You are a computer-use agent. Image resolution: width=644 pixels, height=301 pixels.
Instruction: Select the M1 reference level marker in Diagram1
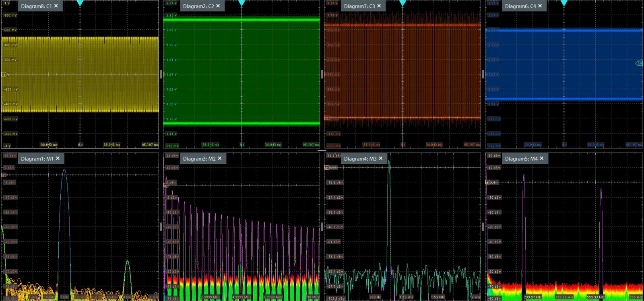(x=4, y=175)
